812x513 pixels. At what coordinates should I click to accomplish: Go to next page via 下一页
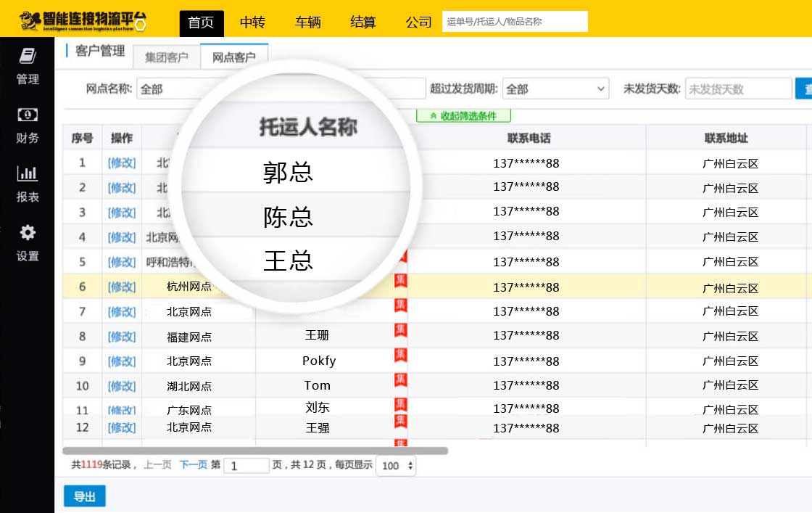(x=193, y=465)
